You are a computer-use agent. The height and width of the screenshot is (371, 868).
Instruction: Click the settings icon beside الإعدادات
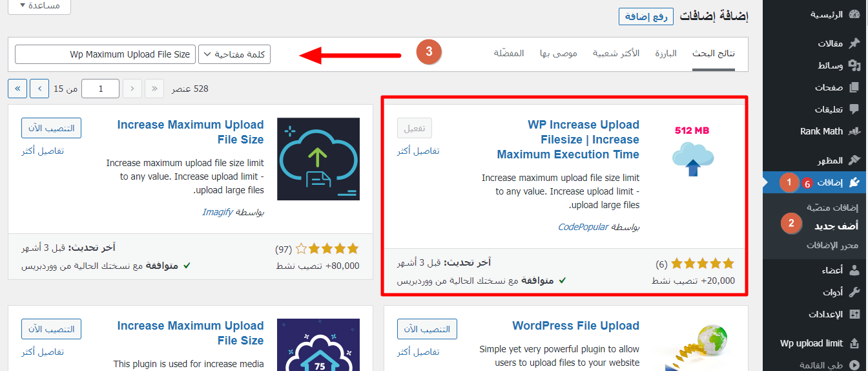point(854,314)
